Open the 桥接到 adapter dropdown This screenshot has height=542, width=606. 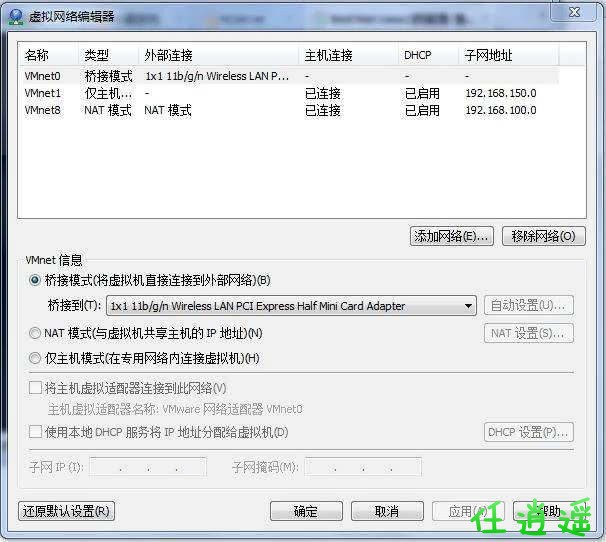[291, 306]
